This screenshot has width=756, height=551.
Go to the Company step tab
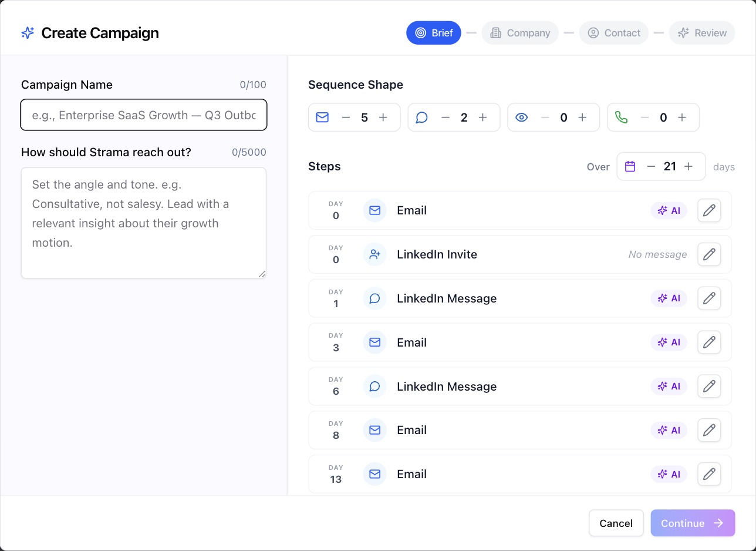pos(520,33)
